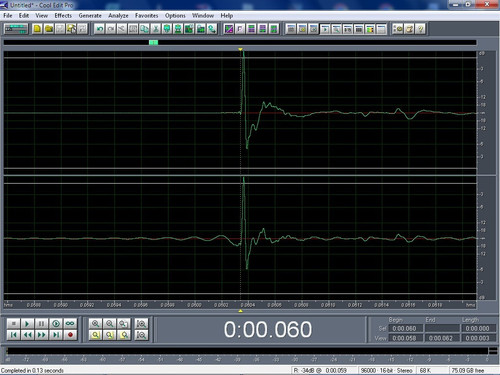The image size is (500, 375).
Task: Click the Undo arrow icon in toolbar
Action: 99,29
